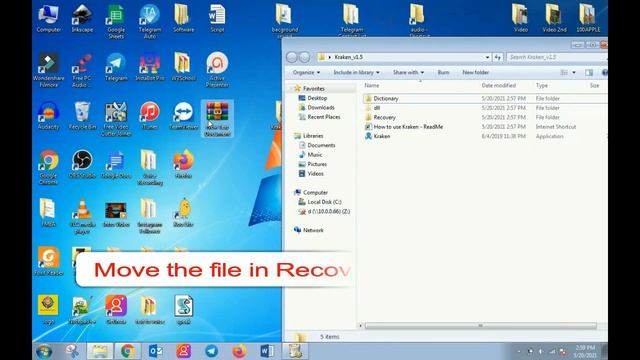Viewport: 640px width, 360px height.
Task: Open the Google Docs desktop shortcut
Action: tap(116, 164)
